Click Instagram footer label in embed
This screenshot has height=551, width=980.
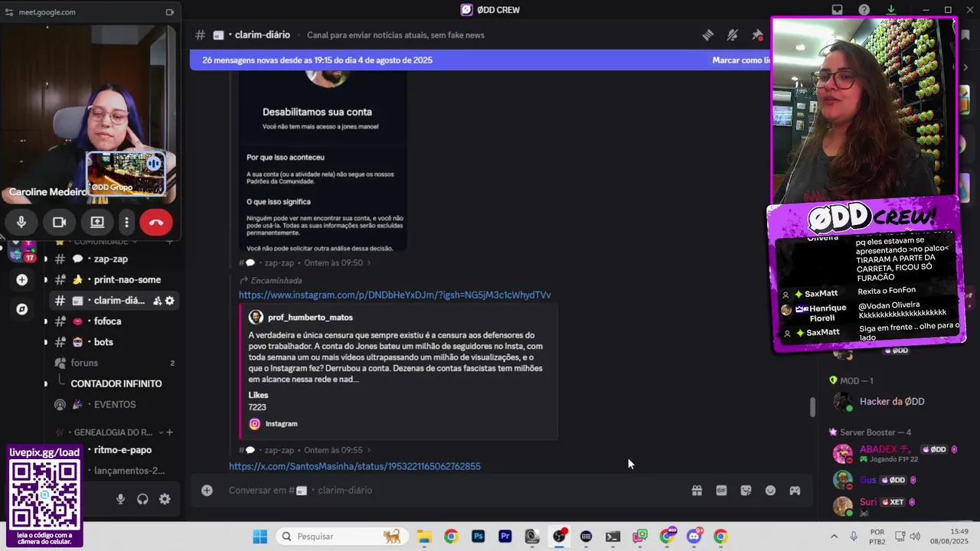pyautogui.click(x=281, y=424)
